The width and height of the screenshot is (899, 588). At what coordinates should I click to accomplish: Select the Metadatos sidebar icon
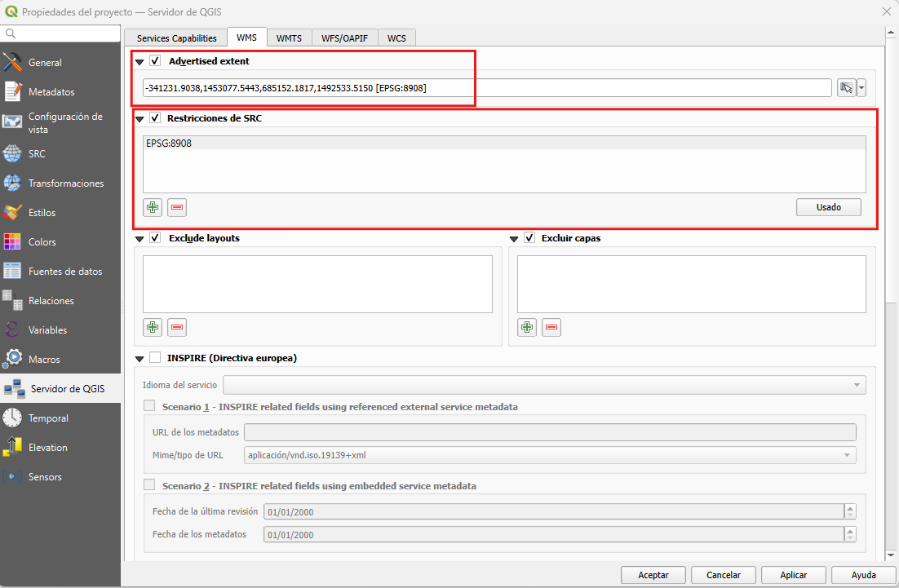coord(13,91)
